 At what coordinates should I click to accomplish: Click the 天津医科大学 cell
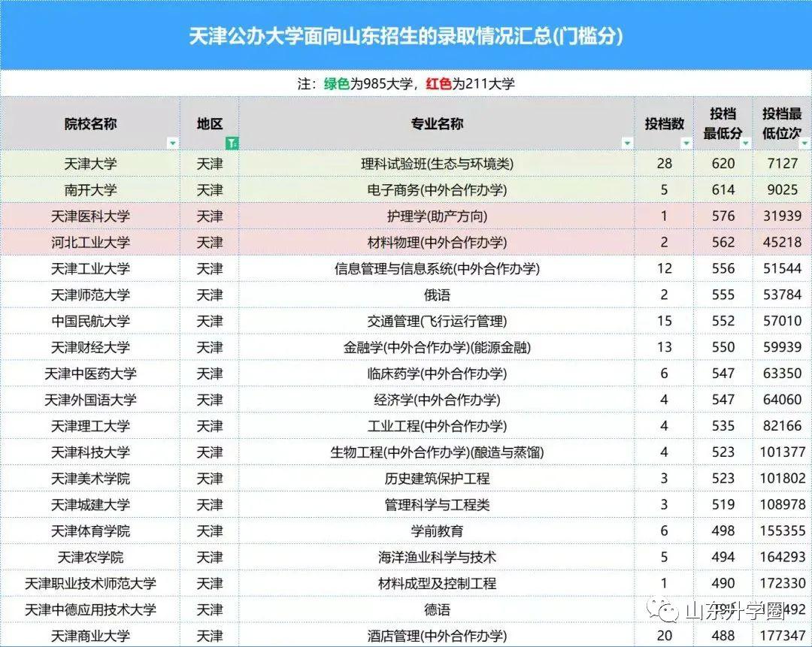(x=90, y=216)
